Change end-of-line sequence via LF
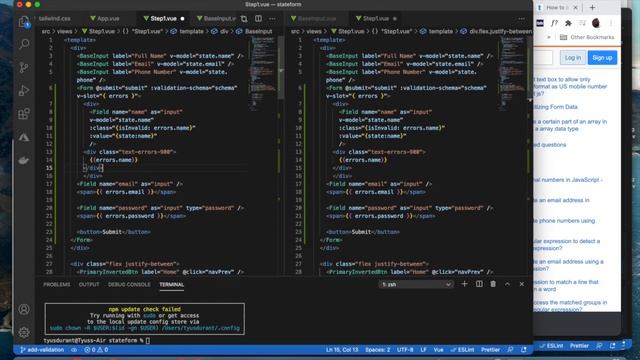The height and width of the screenshot is (360, 640). tap(423, 350)
